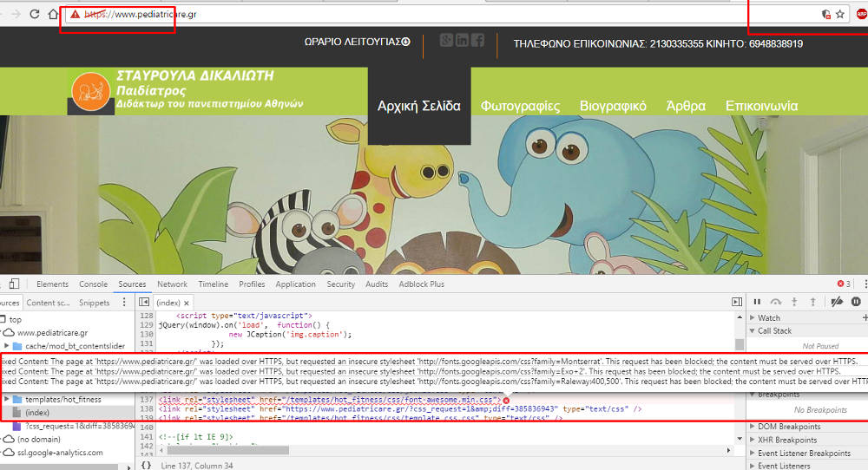
Task: Select the www.pediatricare.gr domain node
Action: pyautogui.click(x=53, y=333)
